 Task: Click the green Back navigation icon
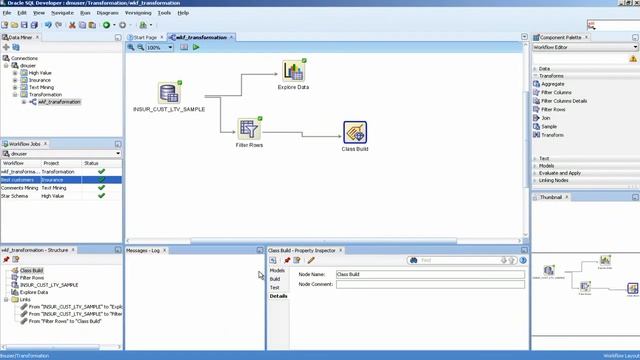(x=106, y=25)
